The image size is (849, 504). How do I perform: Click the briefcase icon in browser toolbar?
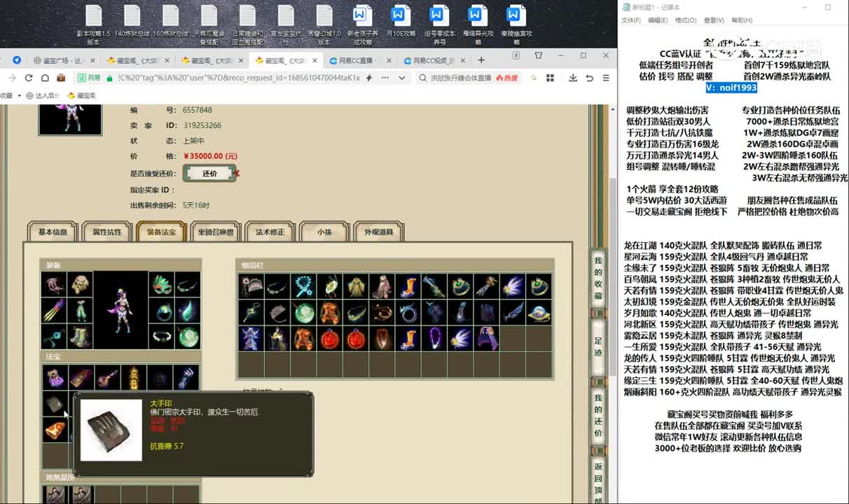62,78
